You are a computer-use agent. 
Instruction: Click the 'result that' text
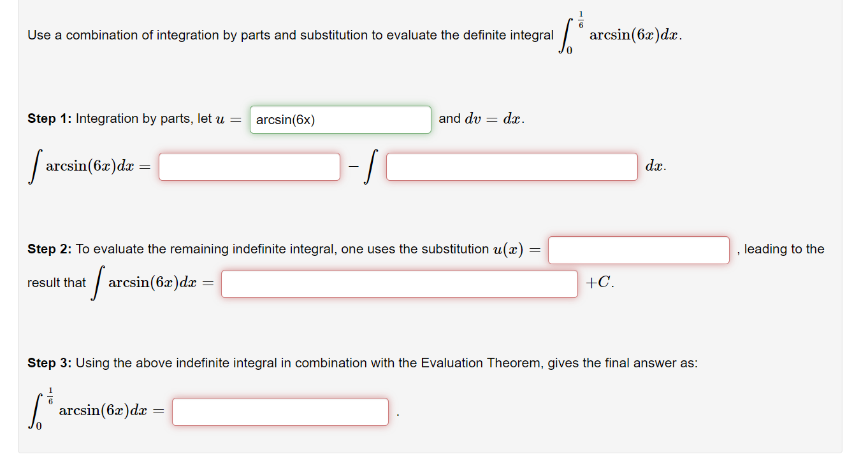click(57, 283)
